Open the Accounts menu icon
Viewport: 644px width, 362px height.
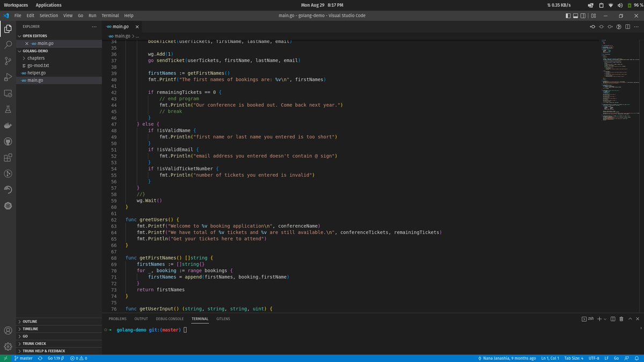point(8,331)
